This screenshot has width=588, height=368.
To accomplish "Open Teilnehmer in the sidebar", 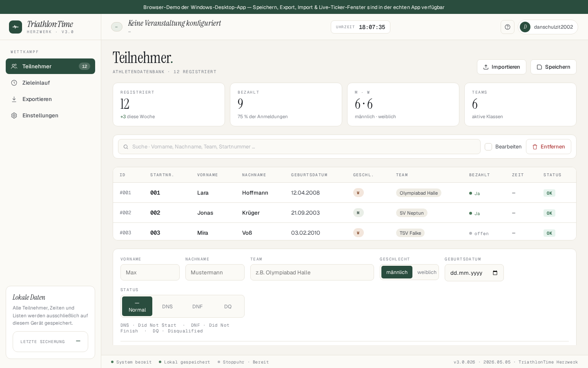I will (x=50, y=66).
